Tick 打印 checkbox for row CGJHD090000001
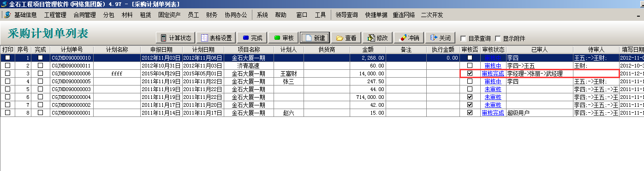 (x=7, y=112)
